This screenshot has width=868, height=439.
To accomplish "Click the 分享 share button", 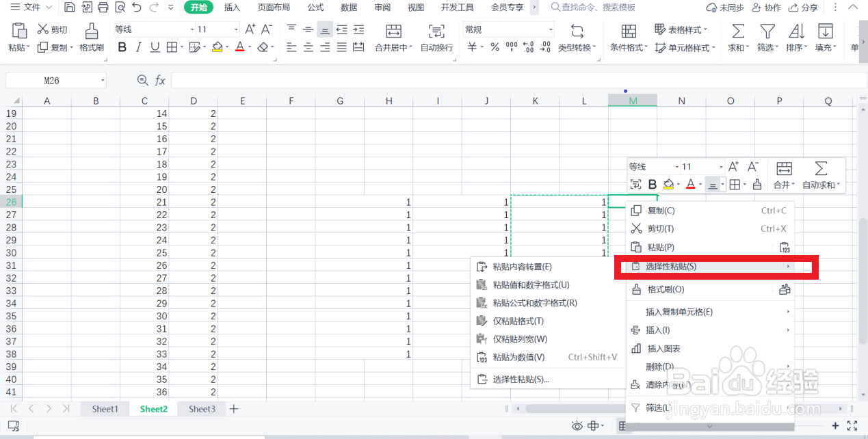I will click(x=802, y=8).
